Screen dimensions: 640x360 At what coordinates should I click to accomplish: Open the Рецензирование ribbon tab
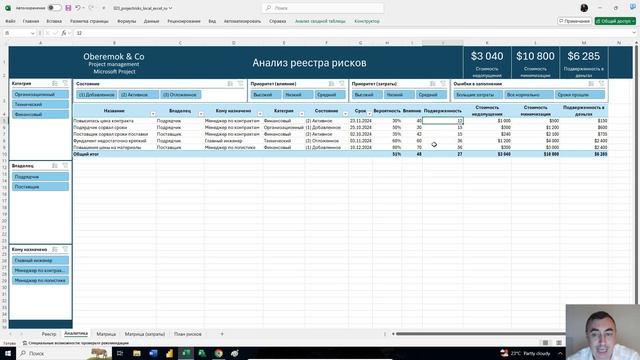click(184, 21)
